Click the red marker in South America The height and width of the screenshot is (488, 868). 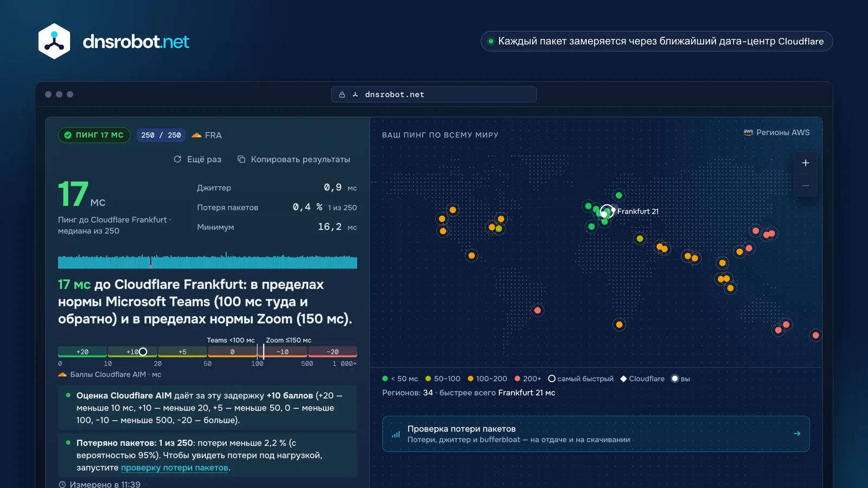pos(537,310)
